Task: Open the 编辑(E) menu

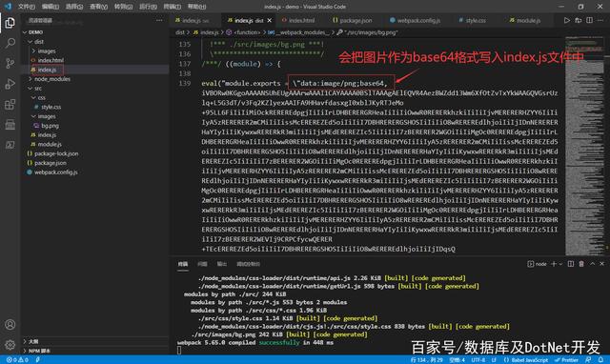Action: [51, 7]
